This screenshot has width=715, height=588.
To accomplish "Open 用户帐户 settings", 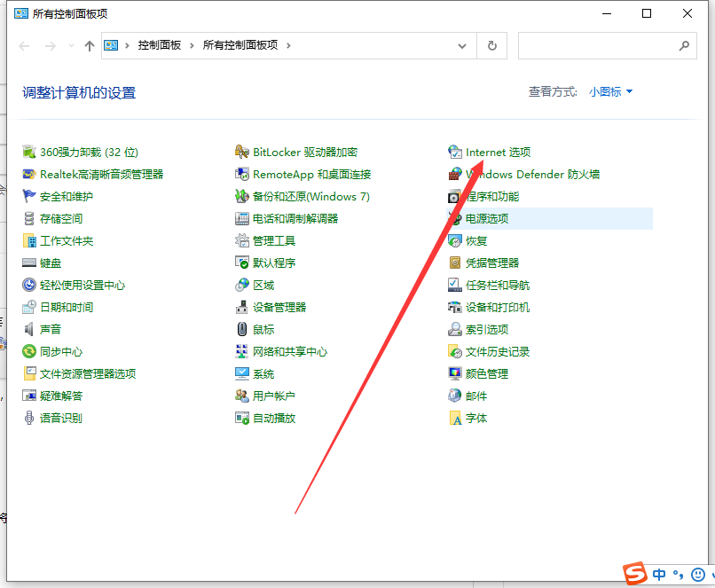I will click(x=278, y=396).
